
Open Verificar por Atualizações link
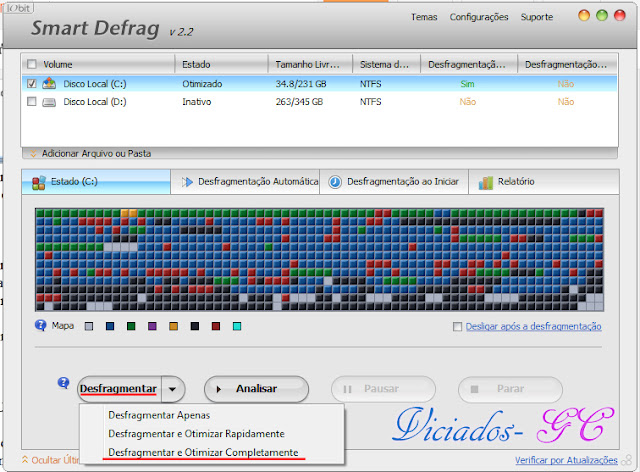[566, 460]
